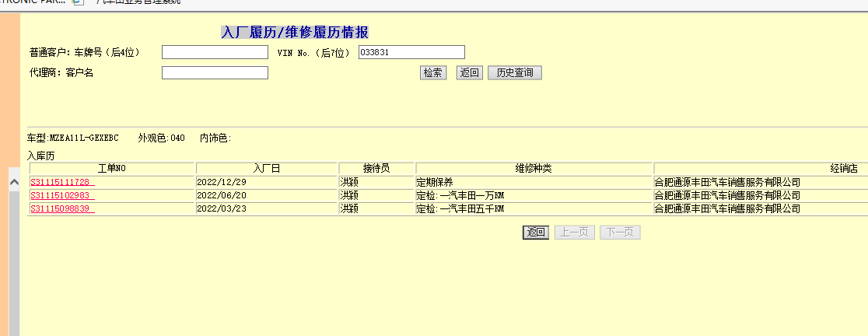Collapse the left sidebar using the caret arrow
The height and width of the screenshot is (336, 868).
(13, 182)
